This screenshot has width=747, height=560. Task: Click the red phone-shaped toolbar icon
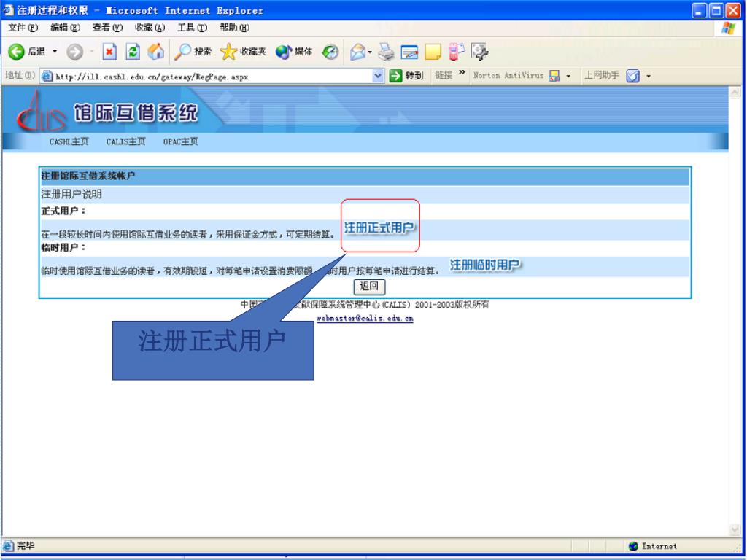[x=456, y=52]
